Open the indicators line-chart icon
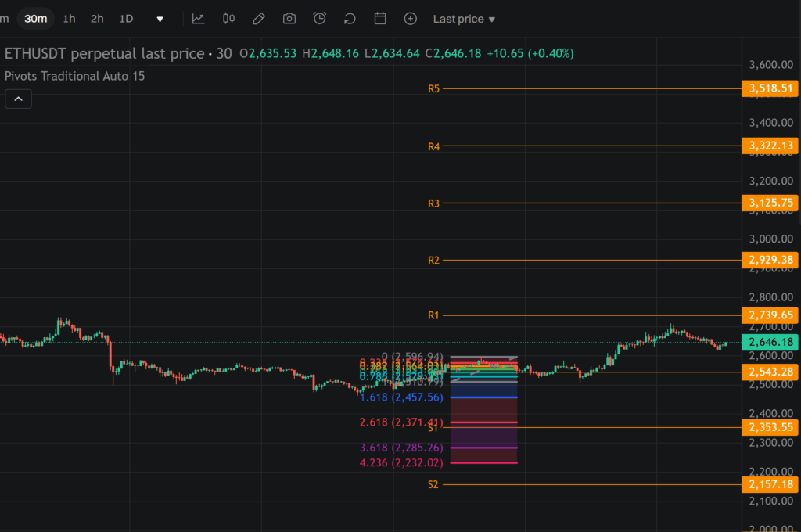This screenshot has height=532, width=801. tap(199, 19)
